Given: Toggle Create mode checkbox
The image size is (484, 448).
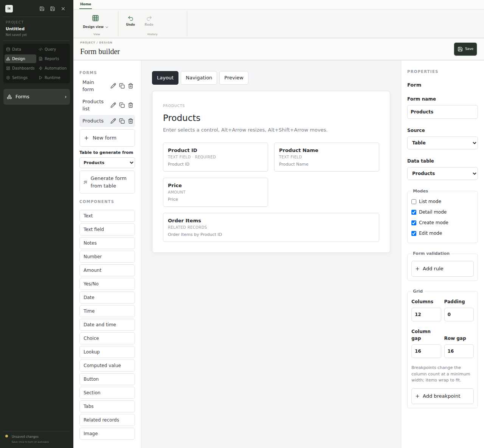Looking at the screenshot, I should pyautogui.click(x=414, y=223).
